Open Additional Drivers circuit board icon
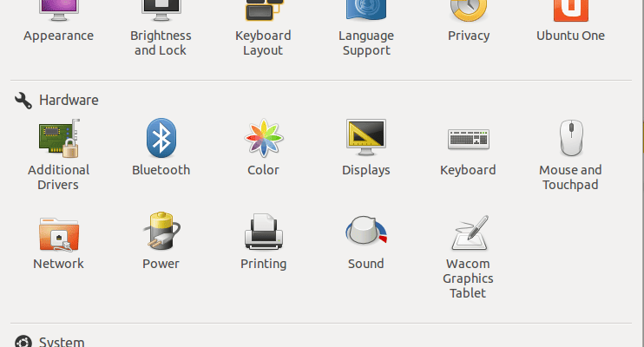644x347 pixels. [59, 139]
